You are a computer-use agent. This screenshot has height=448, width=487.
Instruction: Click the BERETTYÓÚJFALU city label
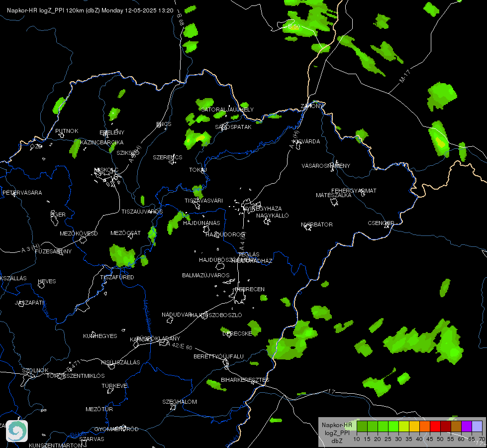[x=219, y=356]
